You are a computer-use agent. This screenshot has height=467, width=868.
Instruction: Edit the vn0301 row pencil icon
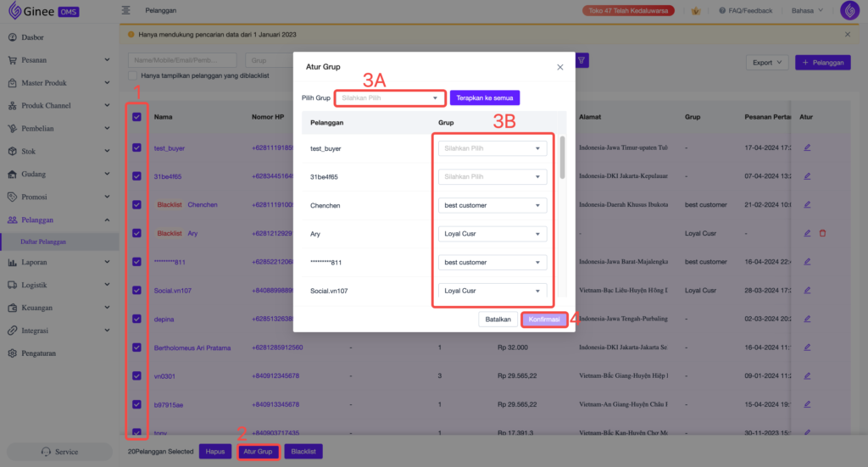point(807,376)
